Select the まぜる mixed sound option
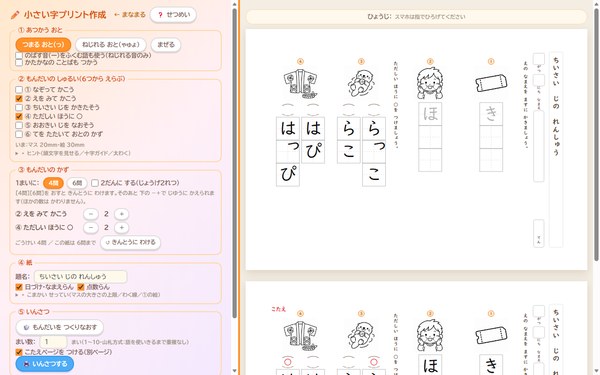 tap(166, 44)
